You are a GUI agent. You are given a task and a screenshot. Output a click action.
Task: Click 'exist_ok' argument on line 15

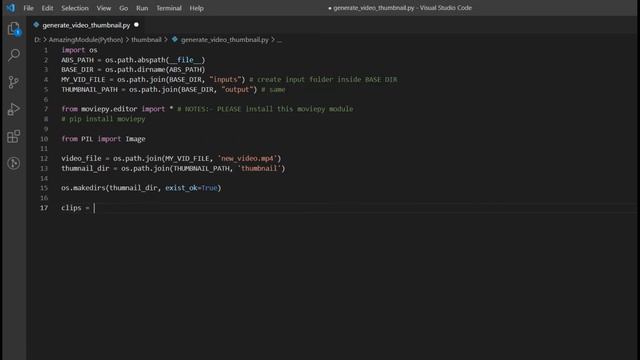(x=181, y=188)
